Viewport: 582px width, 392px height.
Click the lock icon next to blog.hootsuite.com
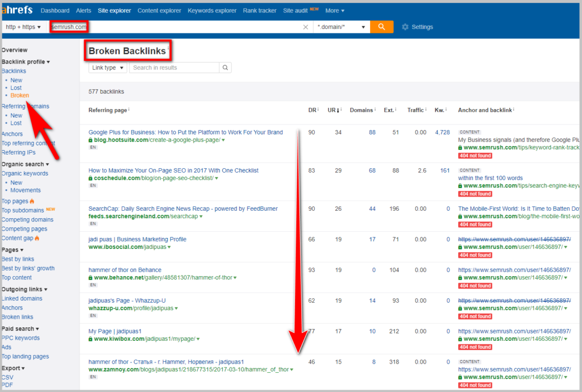(x=90, y=140)
